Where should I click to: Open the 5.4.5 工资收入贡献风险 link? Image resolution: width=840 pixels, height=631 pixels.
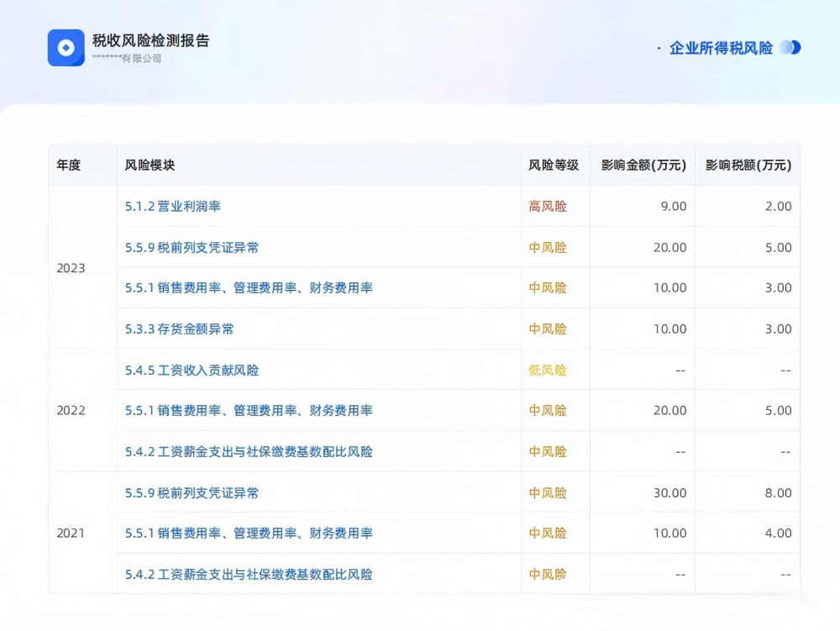(192, 370)
